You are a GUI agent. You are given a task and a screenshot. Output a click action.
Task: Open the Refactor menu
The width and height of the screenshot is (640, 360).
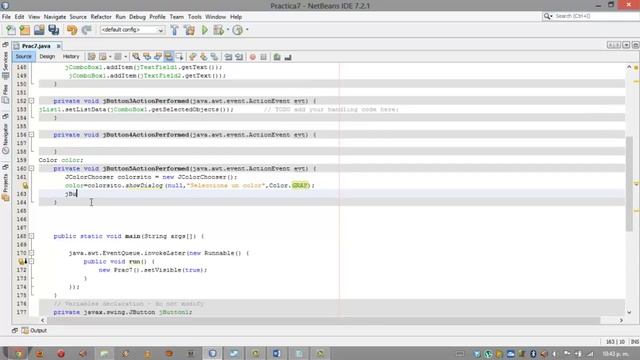(101, 17)
